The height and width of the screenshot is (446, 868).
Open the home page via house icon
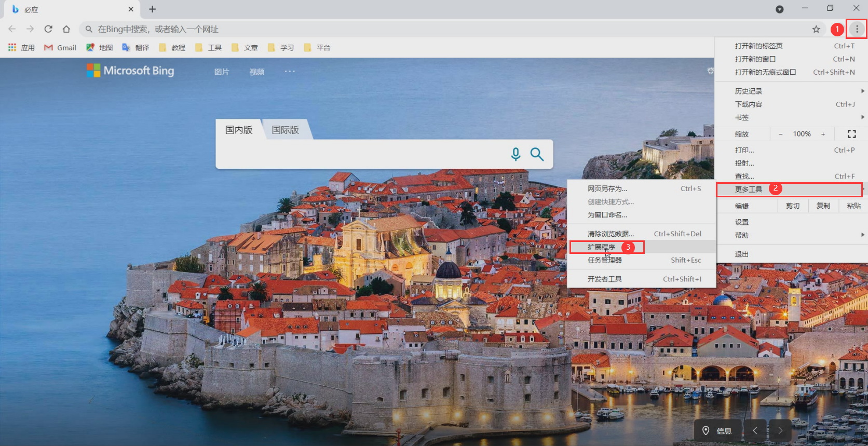pos(66,29)
